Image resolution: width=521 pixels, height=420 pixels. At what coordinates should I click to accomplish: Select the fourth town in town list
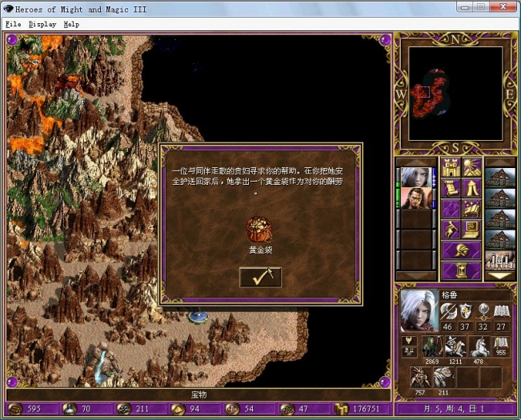pos(500,240)
